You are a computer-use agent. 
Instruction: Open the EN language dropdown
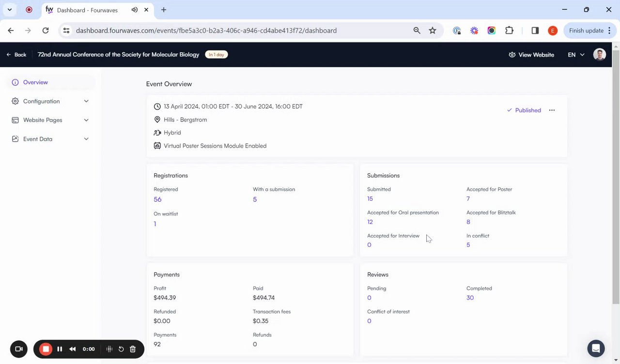pyautogui.click(x=576, y=55)
